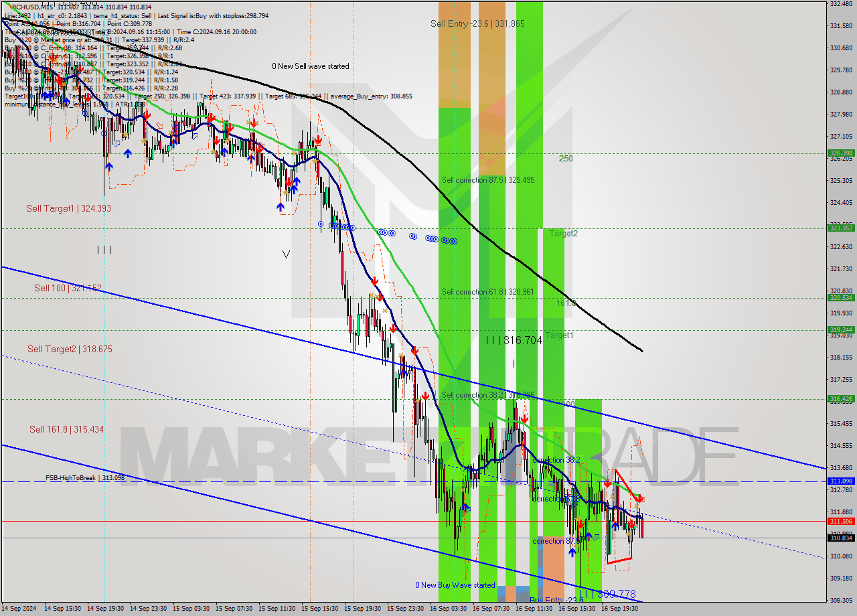The width and height of the screenshot is (857, 616).
Task: Select the '0 New Sell wave started' annotation
Action: pos(310,66)
